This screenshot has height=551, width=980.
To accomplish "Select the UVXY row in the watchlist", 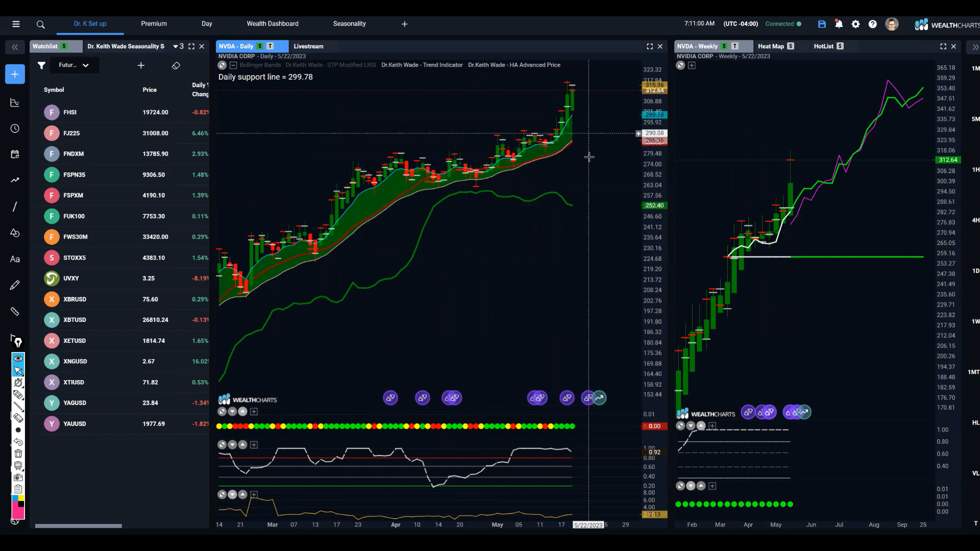I will click(122, 279).
